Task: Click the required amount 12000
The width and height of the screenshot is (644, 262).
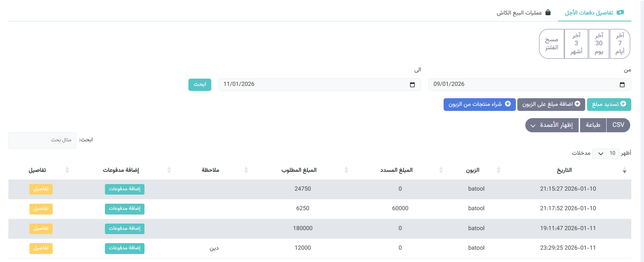Action: click(303, 248)
